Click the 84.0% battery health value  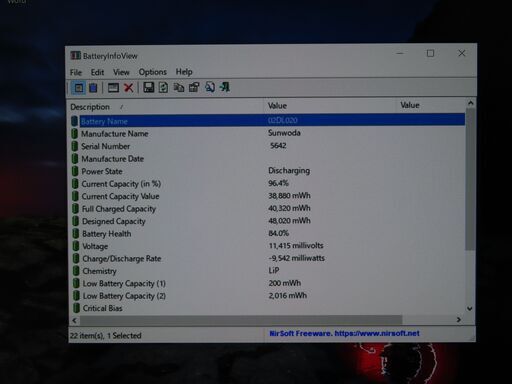pos(279,233)
